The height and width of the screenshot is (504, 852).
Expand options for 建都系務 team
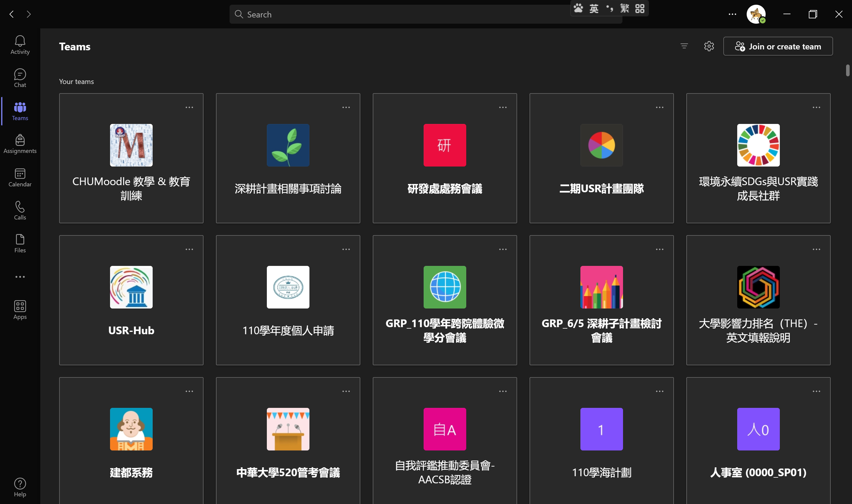coord(189,391)
